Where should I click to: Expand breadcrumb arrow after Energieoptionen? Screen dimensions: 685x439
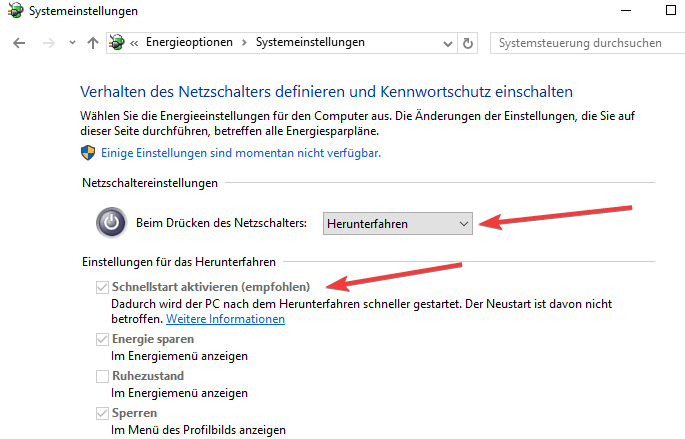[x=244, y=42]
